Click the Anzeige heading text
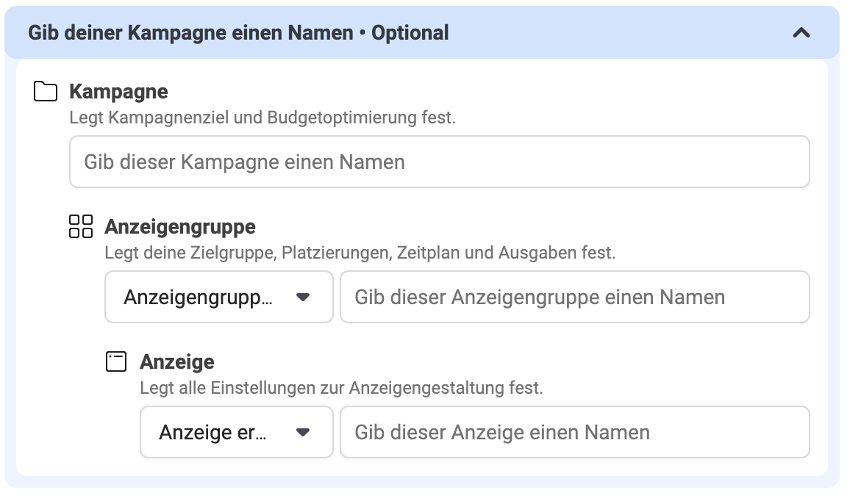This screenshot has height=504, width=850. click(x=177, y=361)
